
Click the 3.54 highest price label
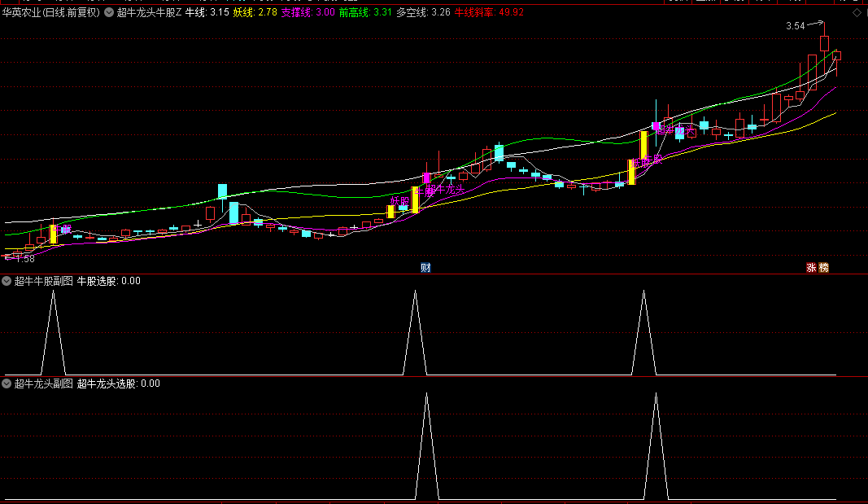(x=795, y=26)
